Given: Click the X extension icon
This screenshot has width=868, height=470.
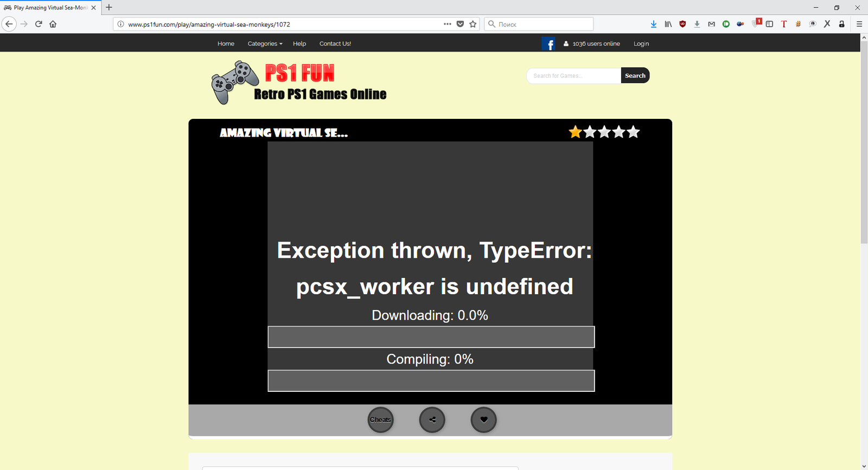Looking at the screenshot, I should 827,24.
